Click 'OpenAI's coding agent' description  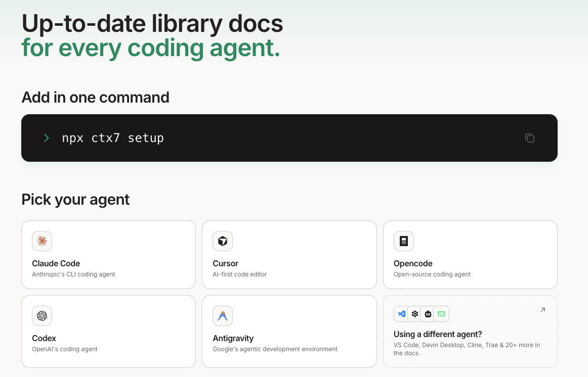(64, 349)
